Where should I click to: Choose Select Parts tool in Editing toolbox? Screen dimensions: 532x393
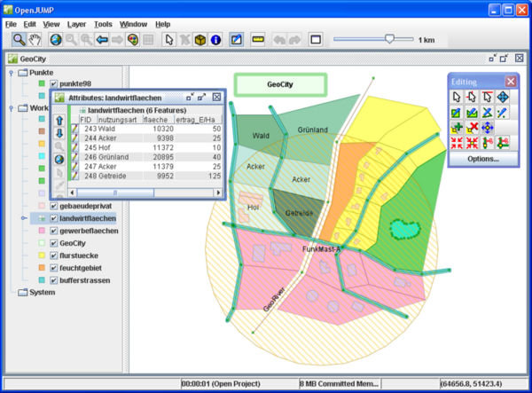472,97
